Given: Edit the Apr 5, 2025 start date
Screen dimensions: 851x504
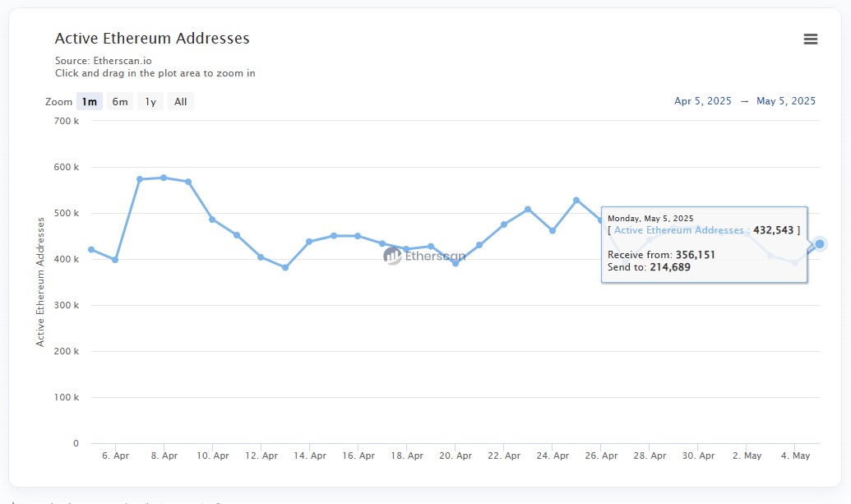Looking at the screenshot, I should [x=702, y=101].
